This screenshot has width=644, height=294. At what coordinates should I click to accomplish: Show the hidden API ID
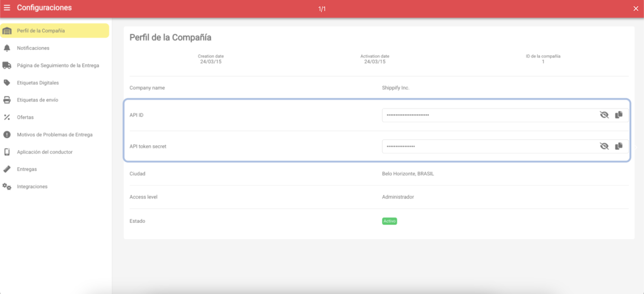604,115
